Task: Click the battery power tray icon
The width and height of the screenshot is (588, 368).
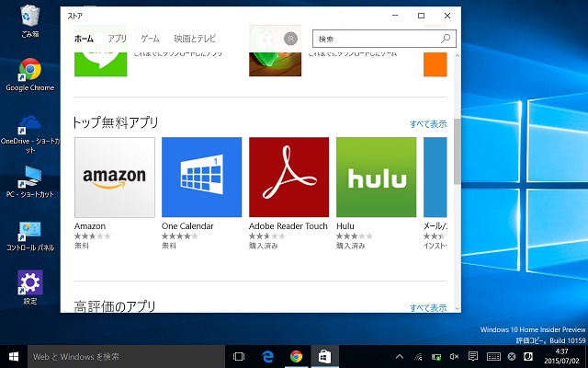Action: coord(436,357)
